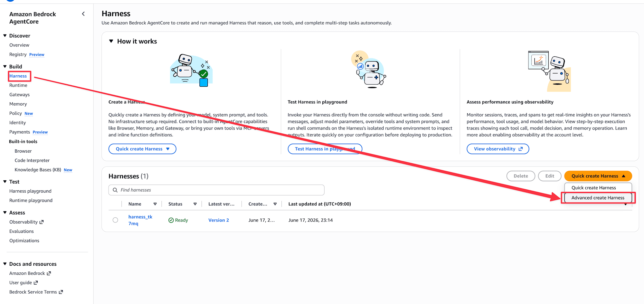Open Evaluations page
Screen dimensions: 644x304
pos(22,231)
